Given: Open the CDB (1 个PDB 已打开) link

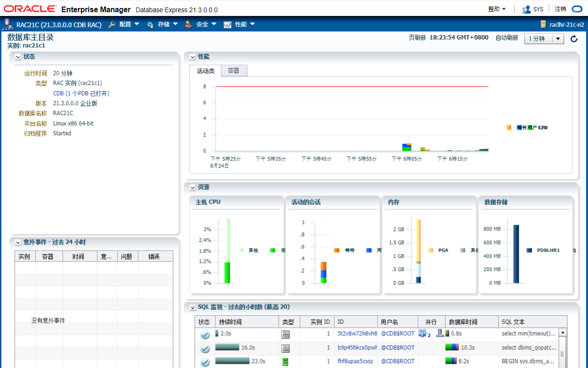Looking at the screenshot, I should pos(81,93).
